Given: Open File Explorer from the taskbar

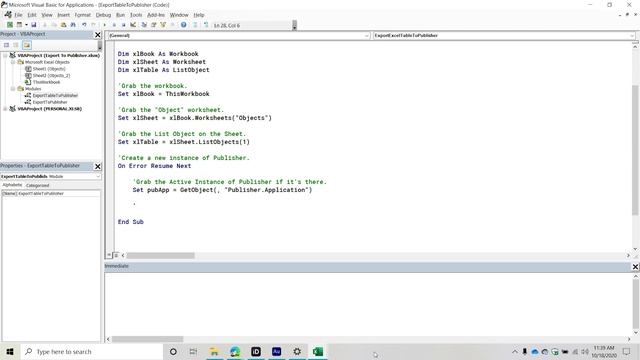Looking at the screenshot, I should [x=214, y=351].
